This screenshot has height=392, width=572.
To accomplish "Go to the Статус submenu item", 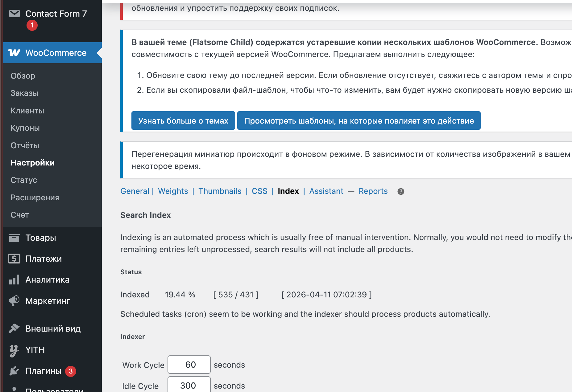I will coord(24,180).
